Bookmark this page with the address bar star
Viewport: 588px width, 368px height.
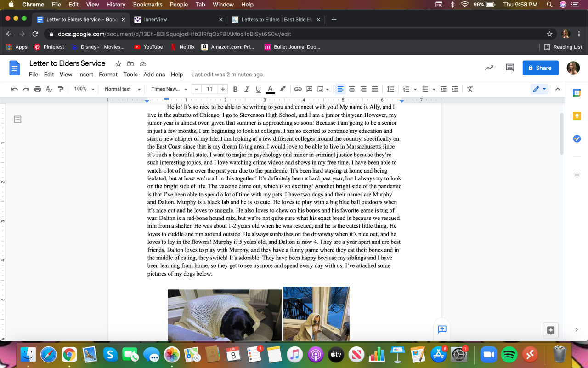[x=549, y=34]
